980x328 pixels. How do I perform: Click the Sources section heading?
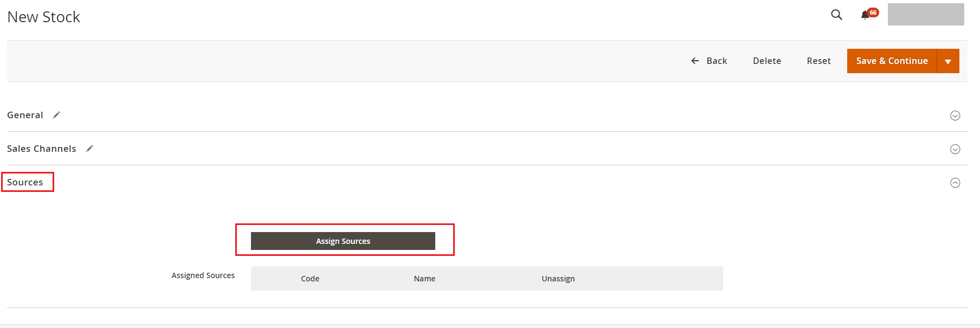click(25, 182)
